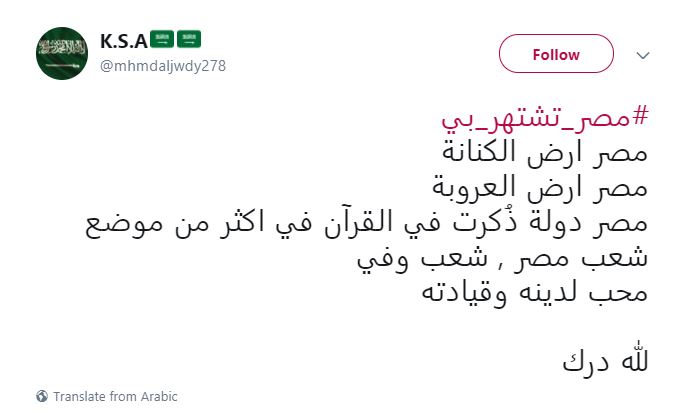Expand the tweet options chevron
The height and width of the screenshot is (416, 694).
click(x=643, y=55)
